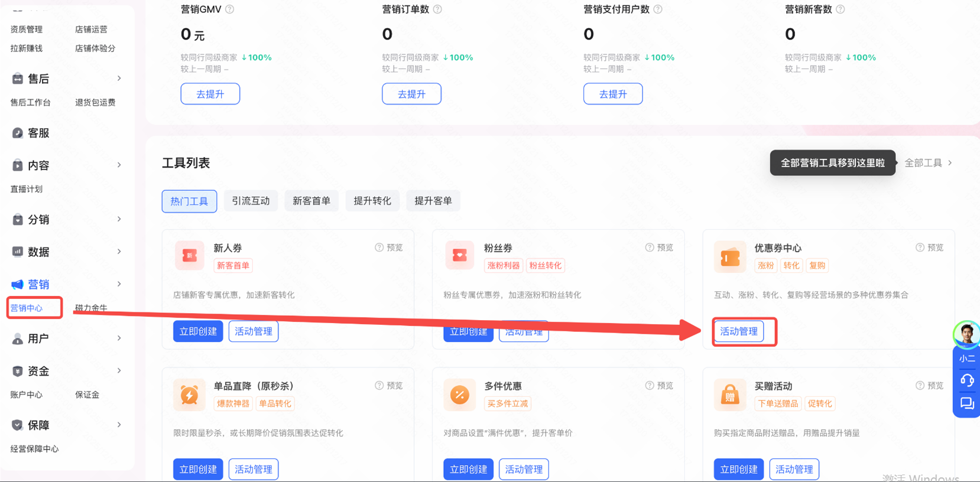Click the 数据 chart icon in sidebar
980x482 pixels.
18,252
